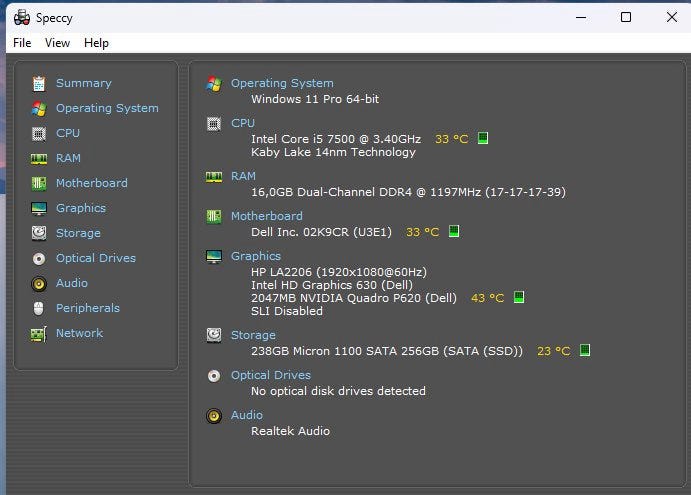Click the text 'Intel HD Graphics 630 (Dell)'
Image resolution: width=691 pixels, height=495 pixels.
coord(332,285)
